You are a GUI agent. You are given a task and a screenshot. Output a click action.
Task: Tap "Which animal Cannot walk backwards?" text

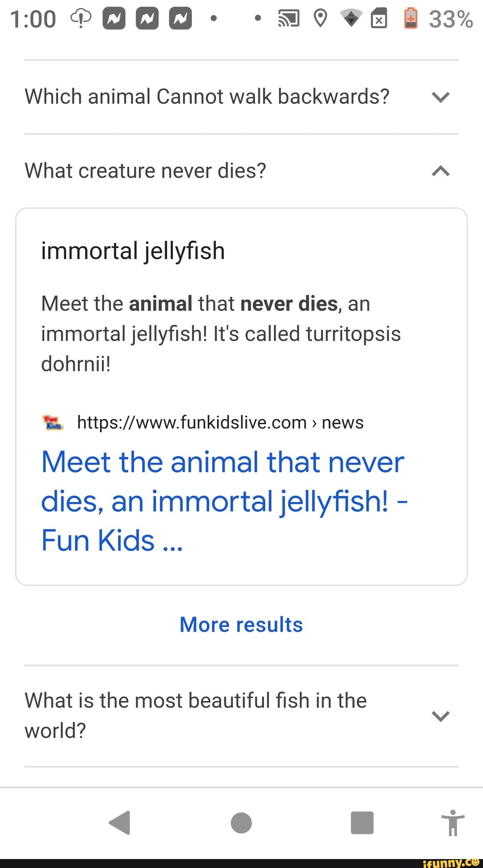pos(207,97)
